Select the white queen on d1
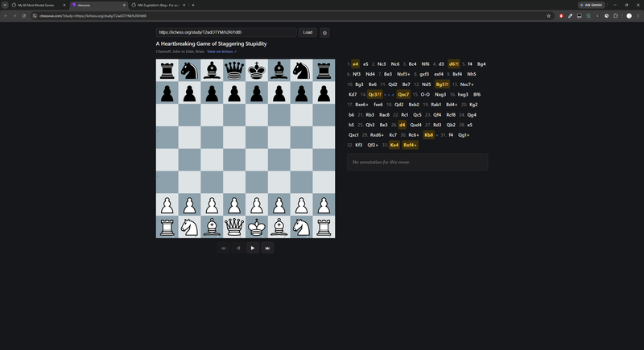644x350 pixels. point(234,227)
